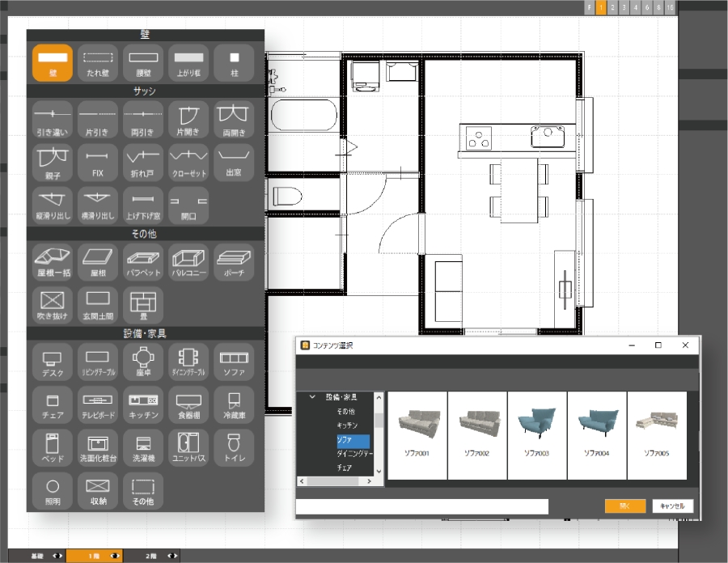This screenshot has width=728, height=563.
Task: Collapse the 設備・家具 tree node
Action: pyautogui.click(x=312, y=397)
